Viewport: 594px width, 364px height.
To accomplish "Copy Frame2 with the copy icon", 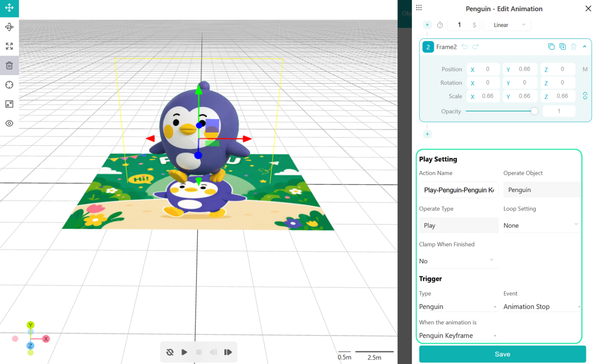I will point(551,46).
